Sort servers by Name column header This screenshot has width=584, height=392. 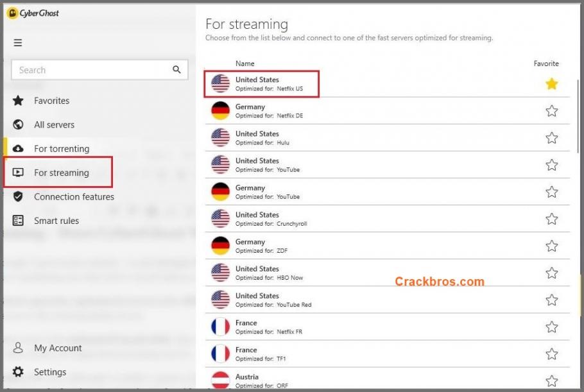click(245, 64)
